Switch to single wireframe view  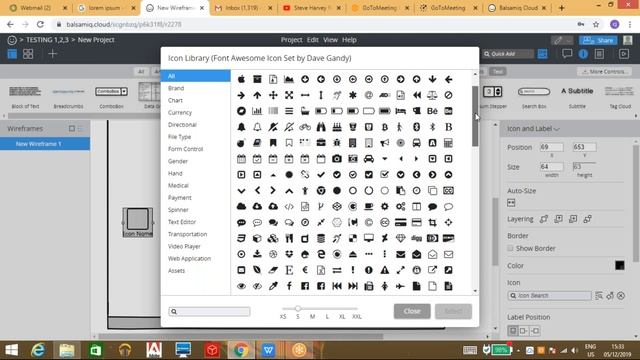(x=12, y=54)
